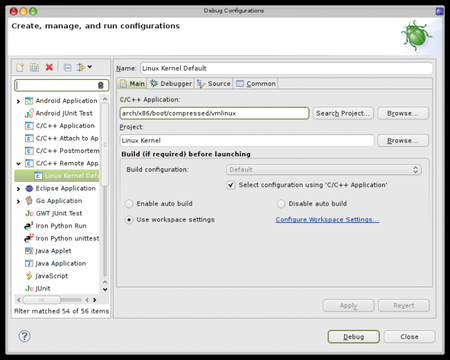Open the filter configurations dropdown icon
This screenshot has width=450, height=360.
pyautogui.click(x=84, y=67)
